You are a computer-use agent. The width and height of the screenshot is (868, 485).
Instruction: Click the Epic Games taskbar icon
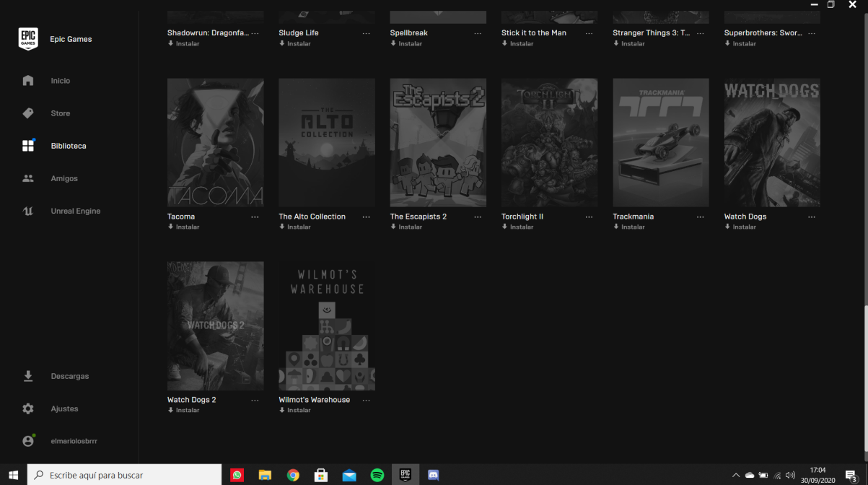point(405,475)
